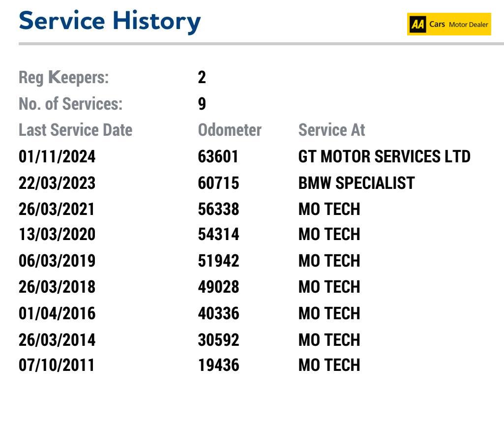Screen dimensions: 504x425
Task: Click the No. of Services label
Action: 70,104
